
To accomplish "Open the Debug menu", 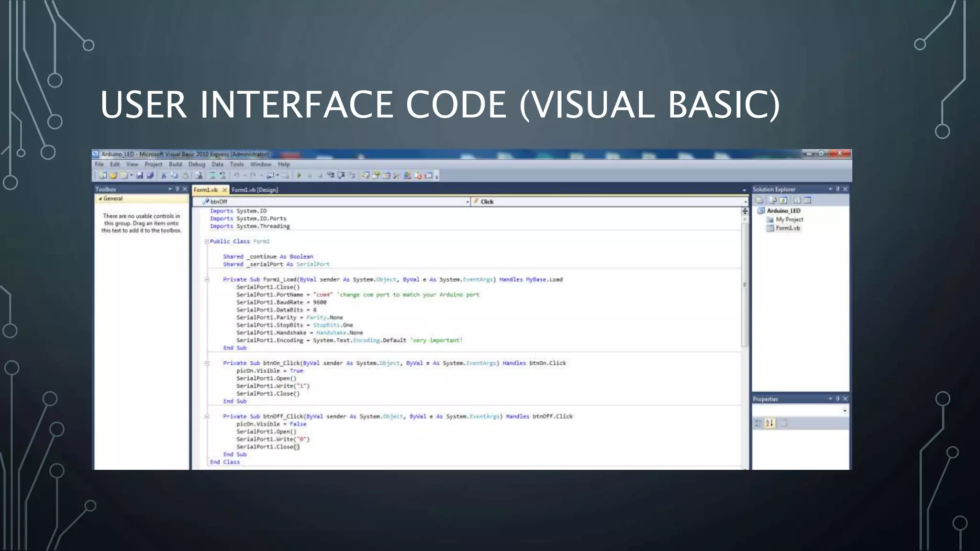I will 197,164.
